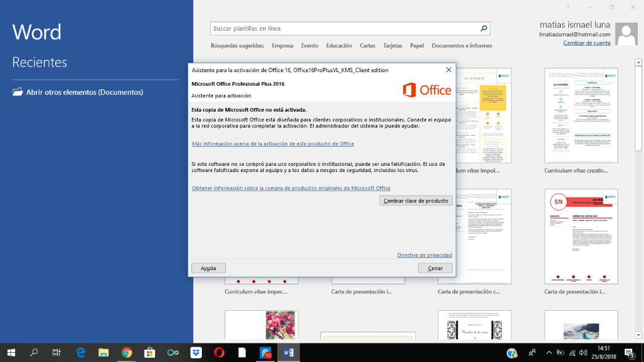Image resolution: width=644 pixels, height=362 pixels.
Task: Open Microsoft Store from taskbar
Action: 149,353
